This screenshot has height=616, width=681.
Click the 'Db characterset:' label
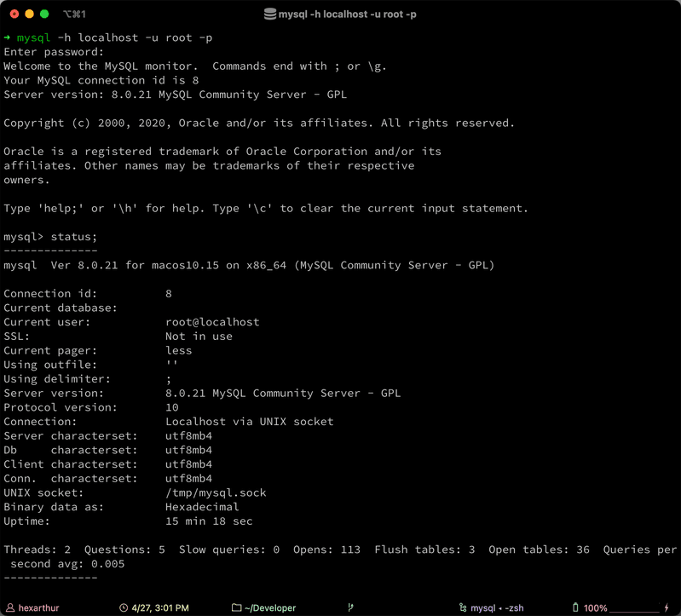(71, 450)
